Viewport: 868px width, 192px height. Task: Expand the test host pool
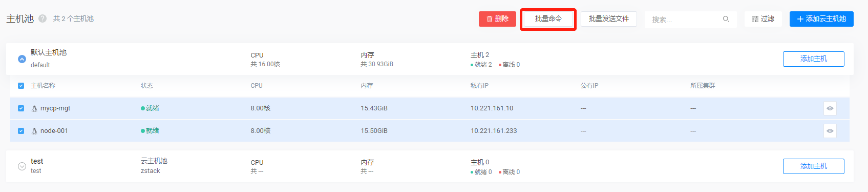[x=22, y=166]
